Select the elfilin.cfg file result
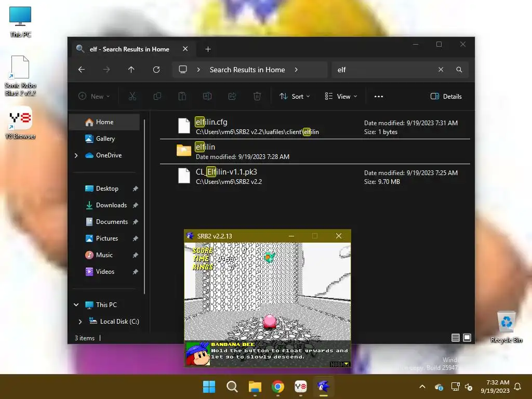The image size is (532, 399). click(x=315, y=127)
